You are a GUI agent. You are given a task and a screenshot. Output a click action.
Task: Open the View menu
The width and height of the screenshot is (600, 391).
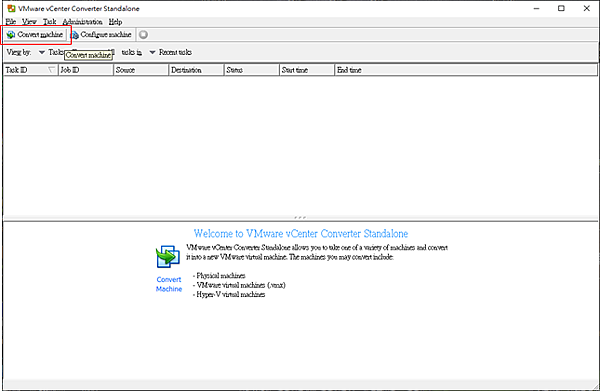pyautogui.click(x=29, y=22)
